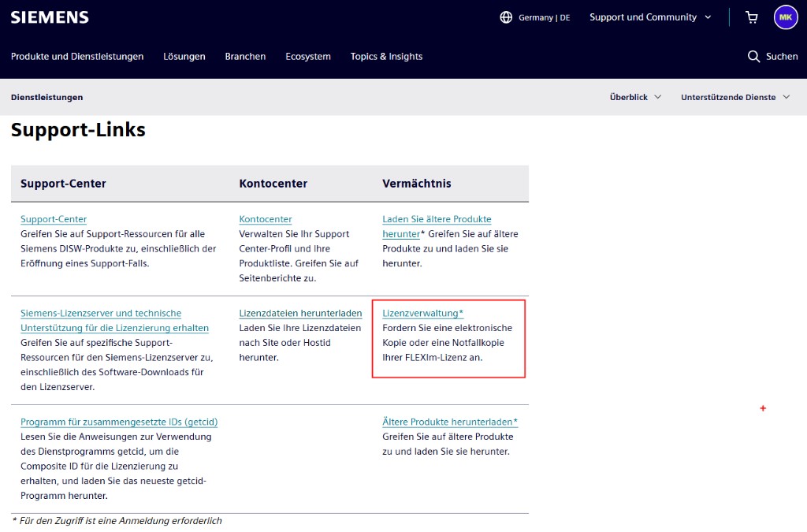Click the Support-Center column header
This screenshot has width=807, height=532.
point(63,184)
